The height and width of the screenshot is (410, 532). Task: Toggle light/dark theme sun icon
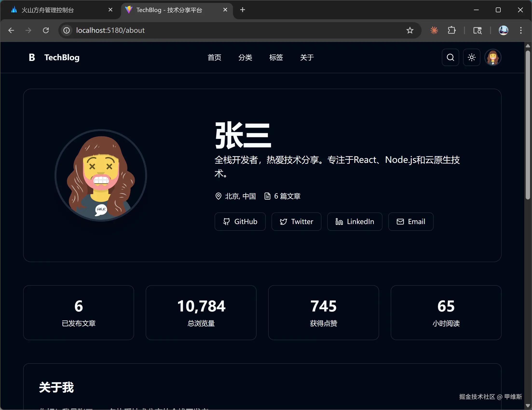click(472, 57)
